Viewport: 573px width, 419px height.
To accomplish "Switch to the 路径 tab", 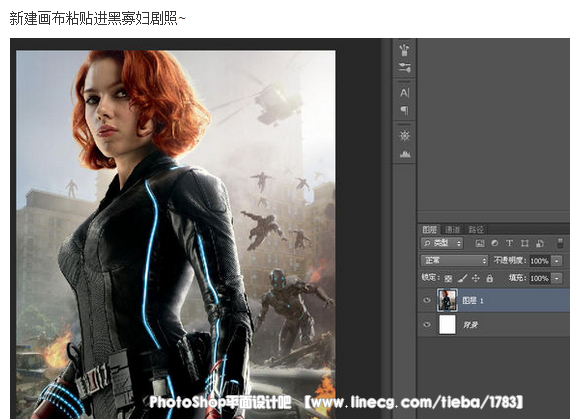I will pos(476,230).
